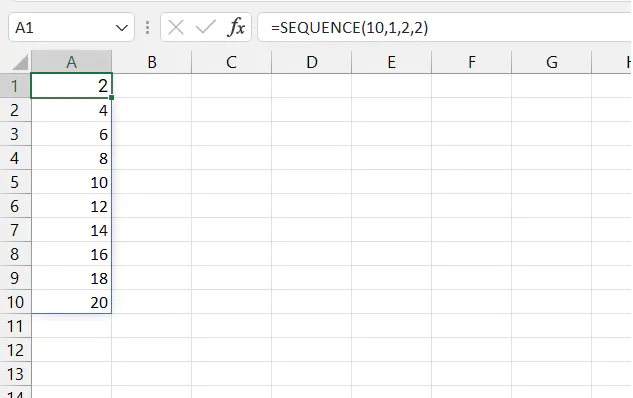Image resolution: width=633 pixels, height=398 pixels.
Task: Click empty cell B1
Action: [151, 86]
